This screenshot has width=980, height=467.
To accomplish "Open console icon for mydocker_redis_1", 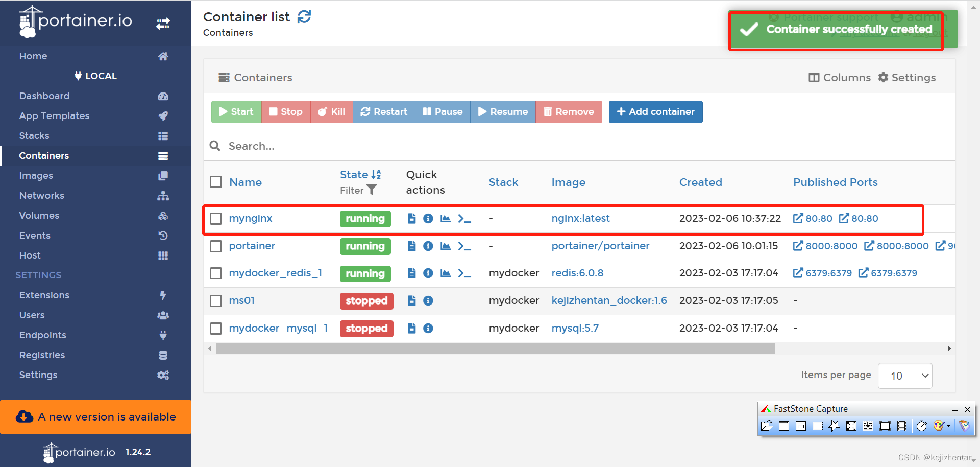I will pos(464,273).
